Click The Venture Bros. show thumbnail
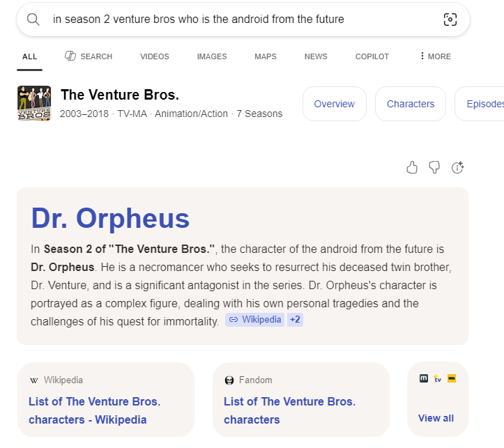Image resolution: width=504 pixels, height=448 pixels. 34,104
